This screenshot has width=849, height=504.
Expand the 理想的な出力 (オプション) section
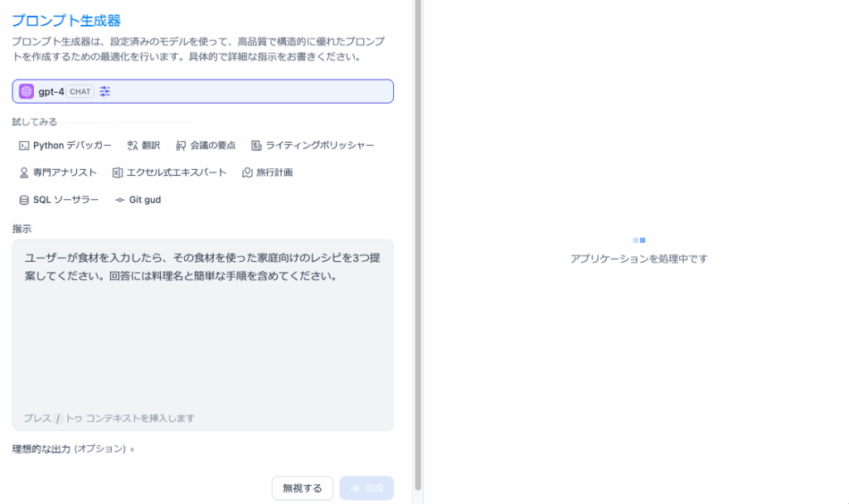[73, 449]
